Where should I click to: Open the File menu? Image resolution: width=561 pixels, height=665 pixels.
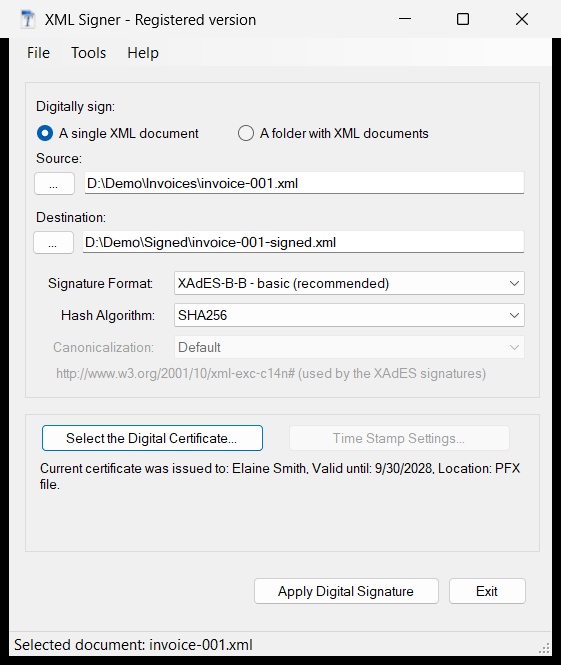pos(38,53)
